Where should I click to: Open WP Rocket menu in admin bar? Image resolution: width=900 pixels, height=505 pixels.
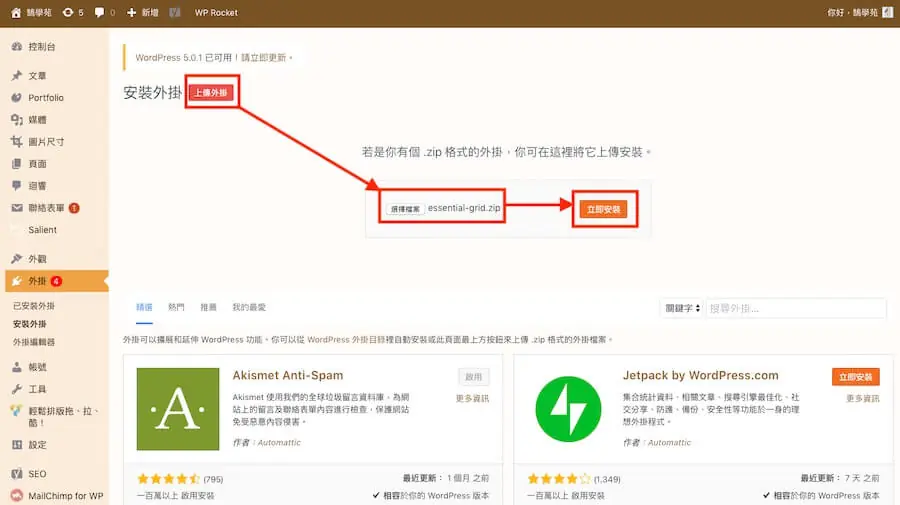click(x=216, y=13)
